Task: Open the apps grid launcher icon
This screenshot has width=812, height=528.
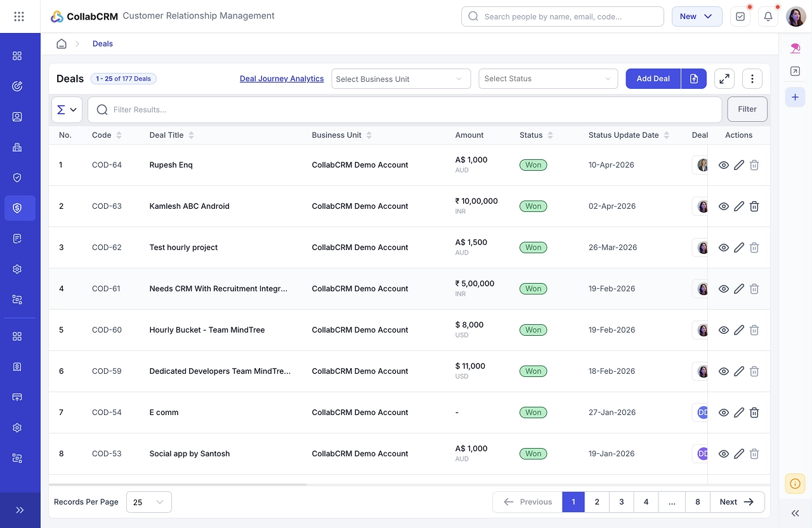Action: click(x=19, y=16)
